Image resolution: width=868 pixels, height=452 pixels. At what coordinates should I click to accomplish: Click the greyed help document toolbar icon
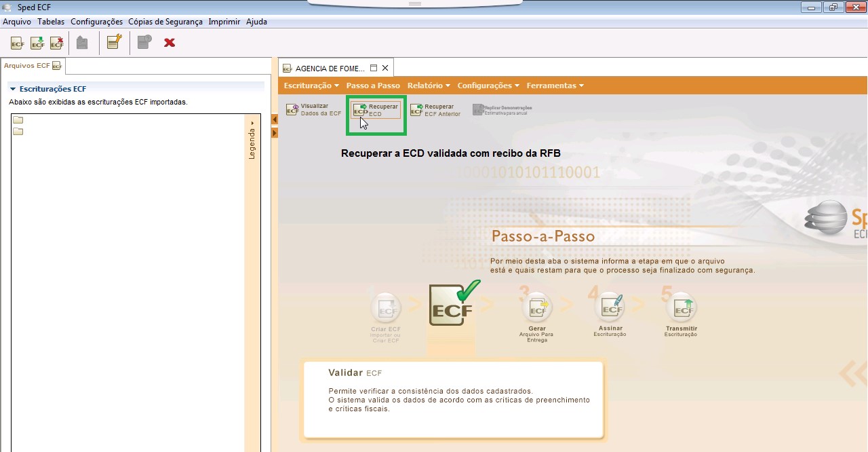(144, 42)
